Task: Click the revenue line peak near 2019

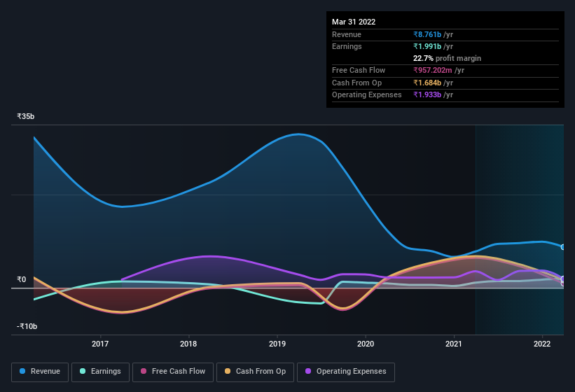Action: [x=298, y=134]
